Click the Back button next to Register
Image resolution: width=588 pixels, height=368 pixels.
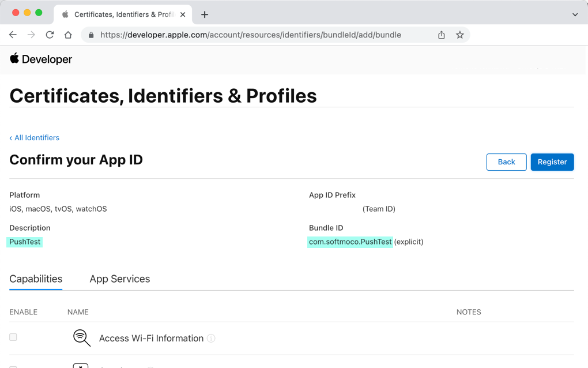coord(506,162)
